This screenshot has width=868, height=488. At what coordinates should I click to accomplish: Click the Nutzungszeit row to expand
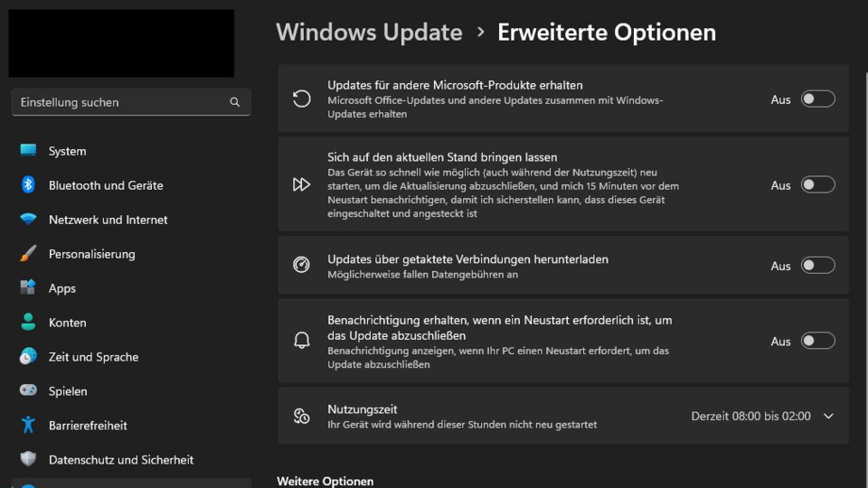(x=563, y=416)
